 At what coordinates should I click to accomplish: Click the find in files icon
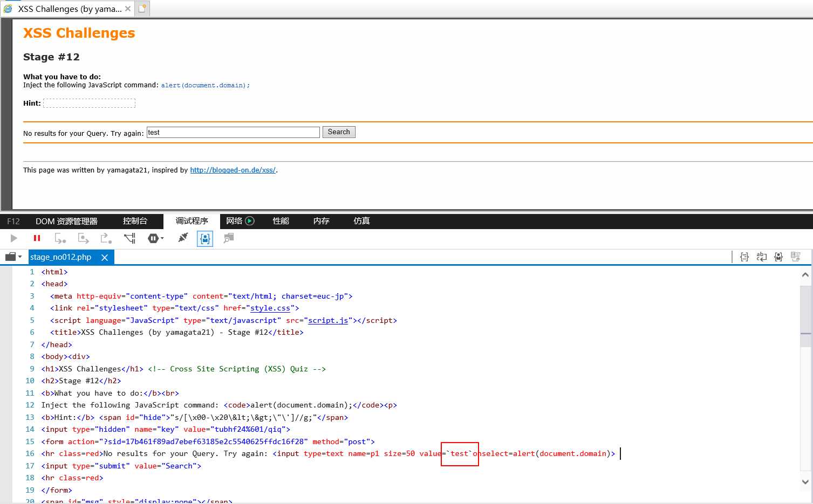point(229,238)
